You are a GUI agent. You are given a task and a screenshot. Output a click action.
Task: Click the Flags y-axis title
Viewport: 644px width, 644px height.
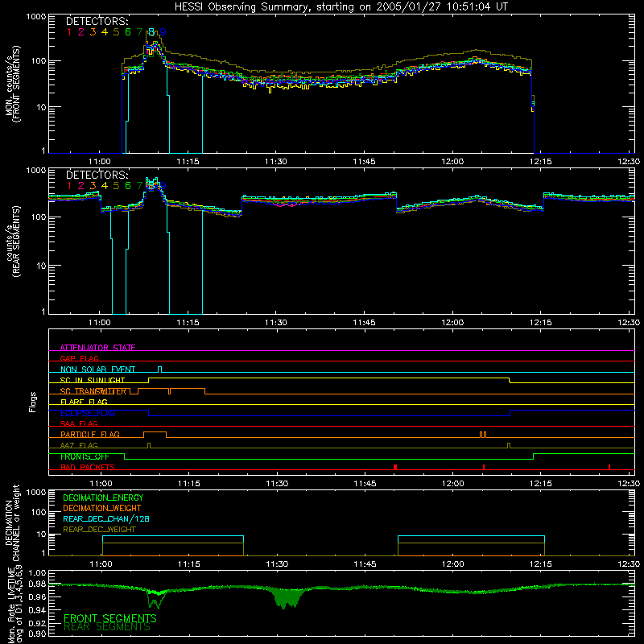point(32,402)
